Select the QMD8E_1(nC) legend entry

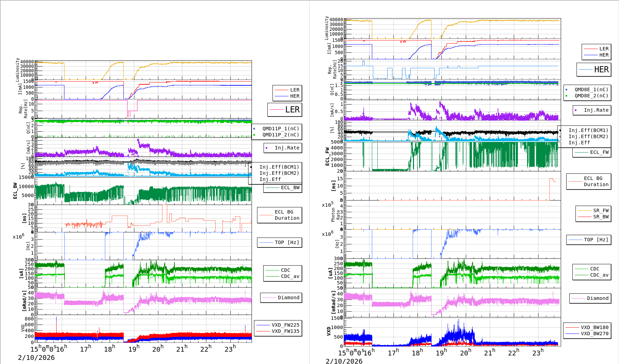coord(591,89)
